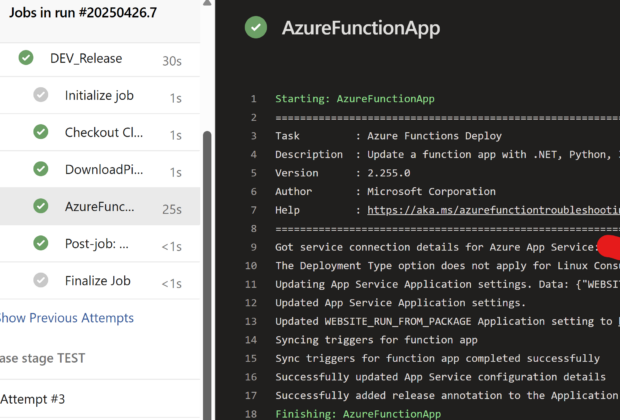The height and width of the screenshot is (420, 620).
Task: Click log line 'Updated WEBSITE_RUN_FROM_PACKAGE Application setting'
Action: (x=448, y=322)
